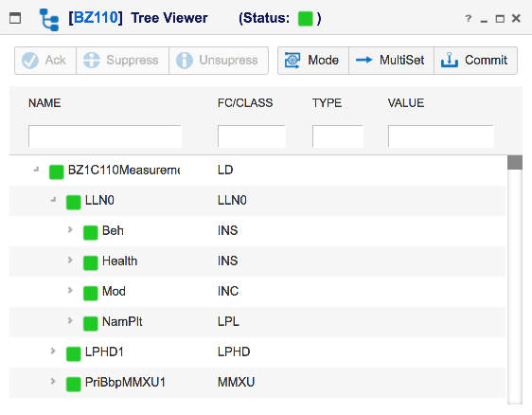
Task: Click the green Status indicator square
Action: point(305,18)
